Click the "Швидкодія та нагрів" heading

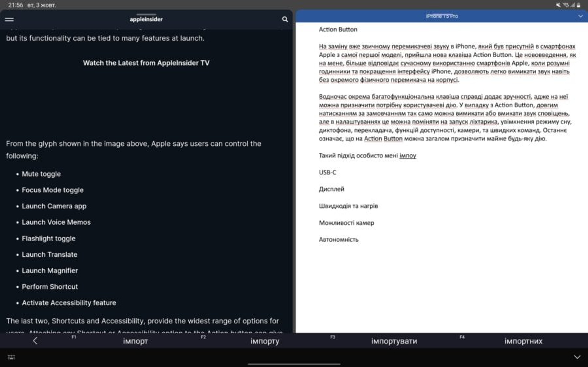tap(348, 206)
